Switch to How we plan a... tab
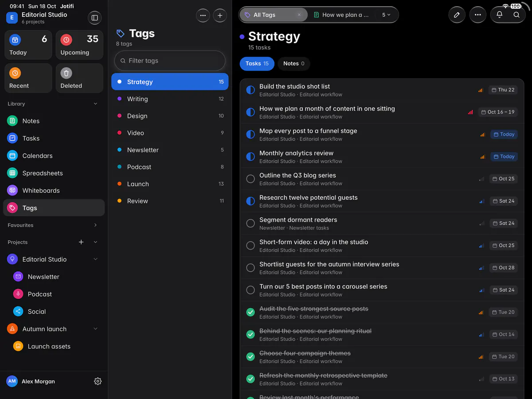The height and width of the screenshot is (399, 532). [341, 15]
